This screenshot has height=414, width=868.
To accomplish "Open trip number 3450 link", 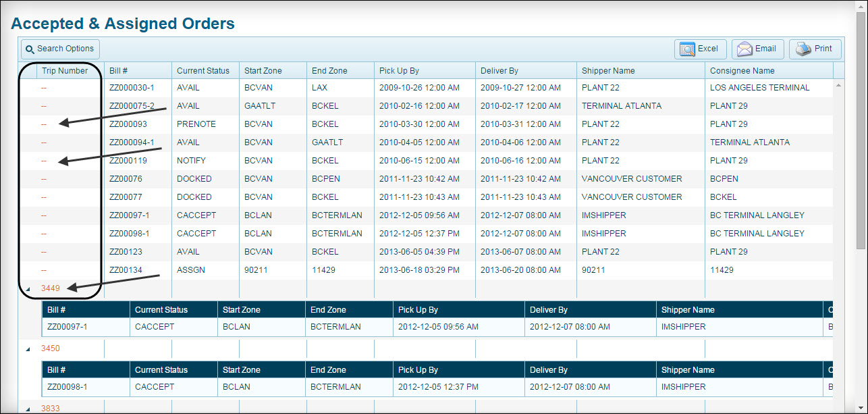I will [x=51, y=348].
